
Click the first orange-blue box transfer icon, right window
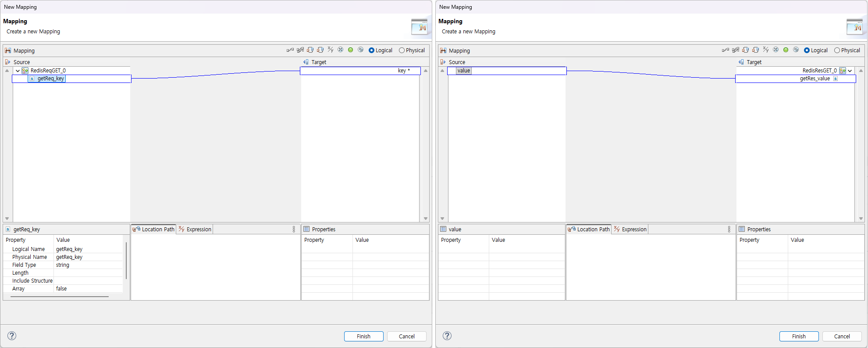[x=746, y=50]
